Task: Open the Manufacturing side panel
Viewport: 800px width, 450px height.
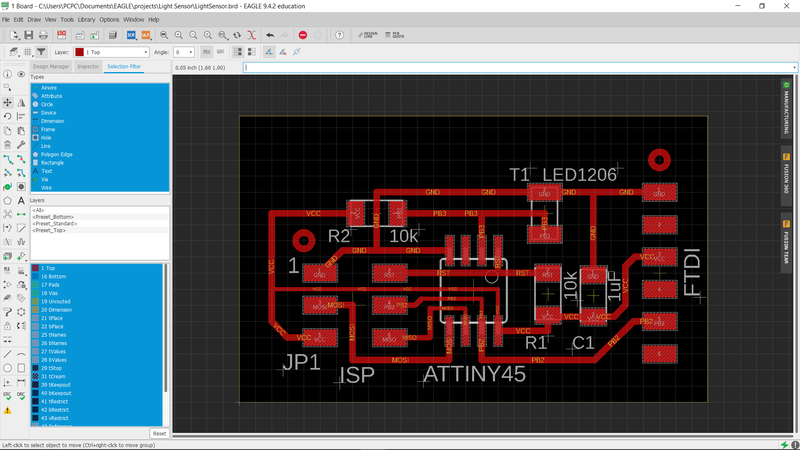Action: coord(786,108)
